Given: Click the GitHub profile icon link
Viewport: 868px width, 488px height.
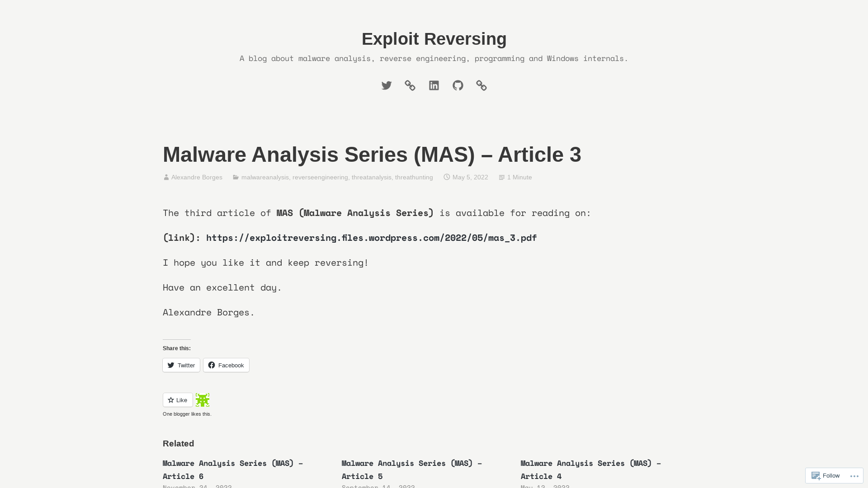Looking at the screenshot, I should [458, 85].
